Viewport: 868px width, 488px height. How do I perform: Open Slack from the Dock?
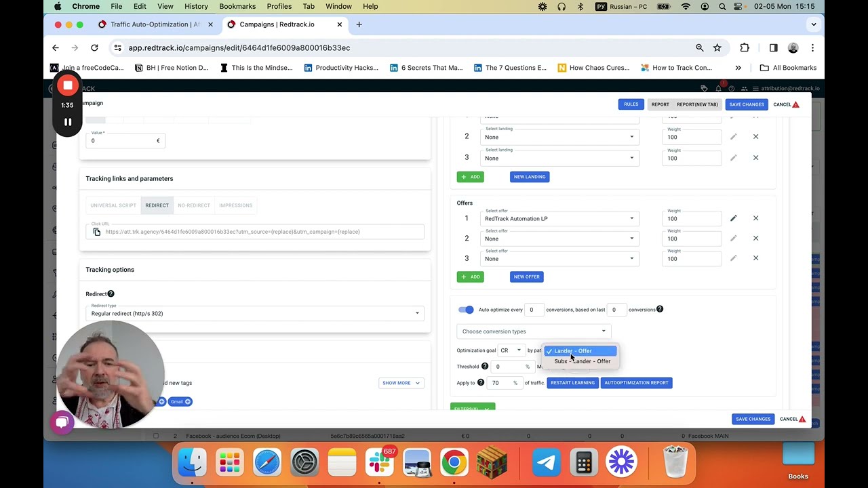pos(379,462)
